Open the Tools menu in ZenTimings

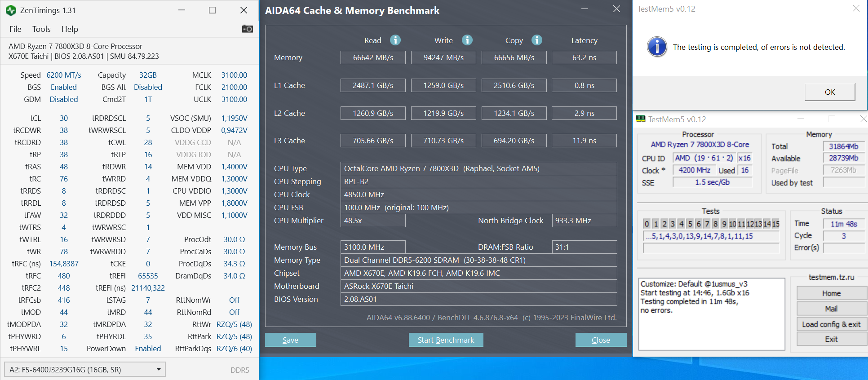[x=41, y=29]
